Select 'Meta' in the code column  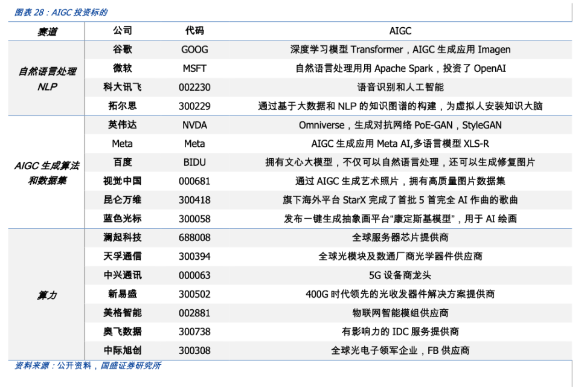[194, 144]
